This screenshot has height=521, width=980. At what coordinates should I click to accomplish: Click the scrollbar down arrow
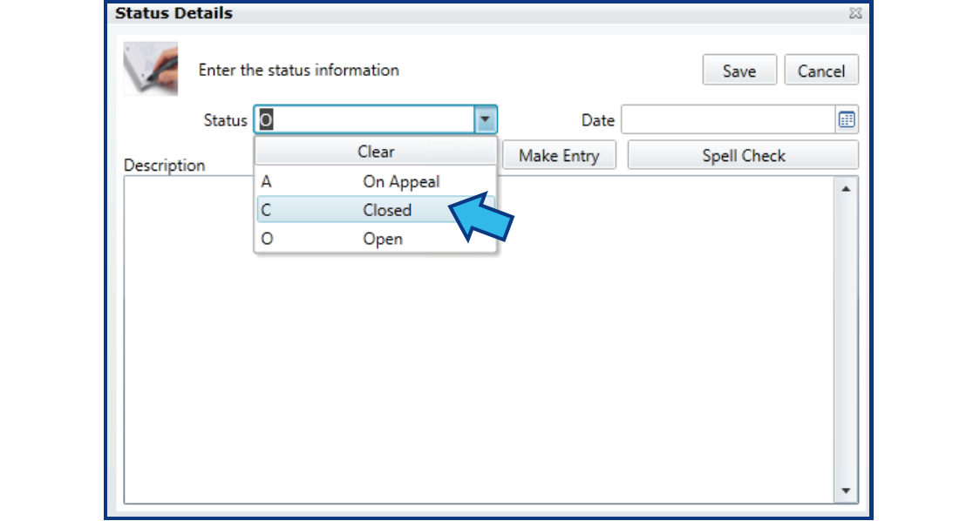[846, 491]
